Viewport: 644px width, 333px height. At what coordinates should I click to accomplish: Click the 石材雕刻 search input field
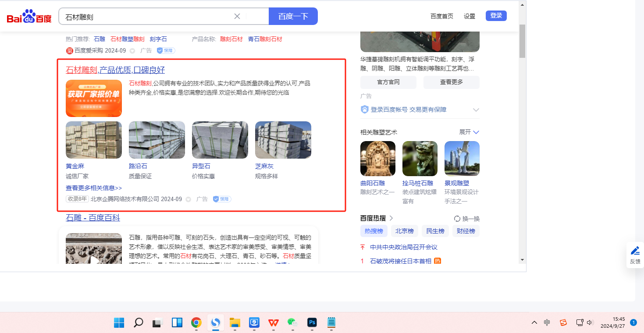[147, 17]
